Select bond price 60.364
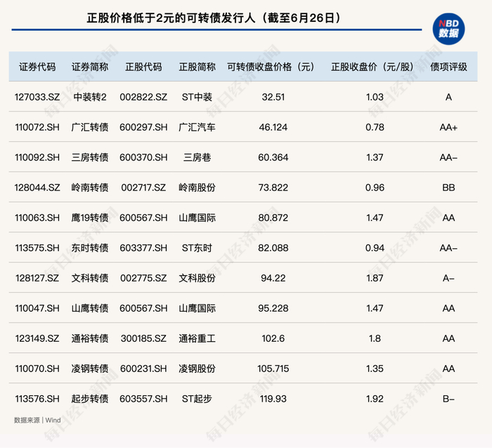Image resolution: width=492 pixels, height=448 pixels. [273, 158]
